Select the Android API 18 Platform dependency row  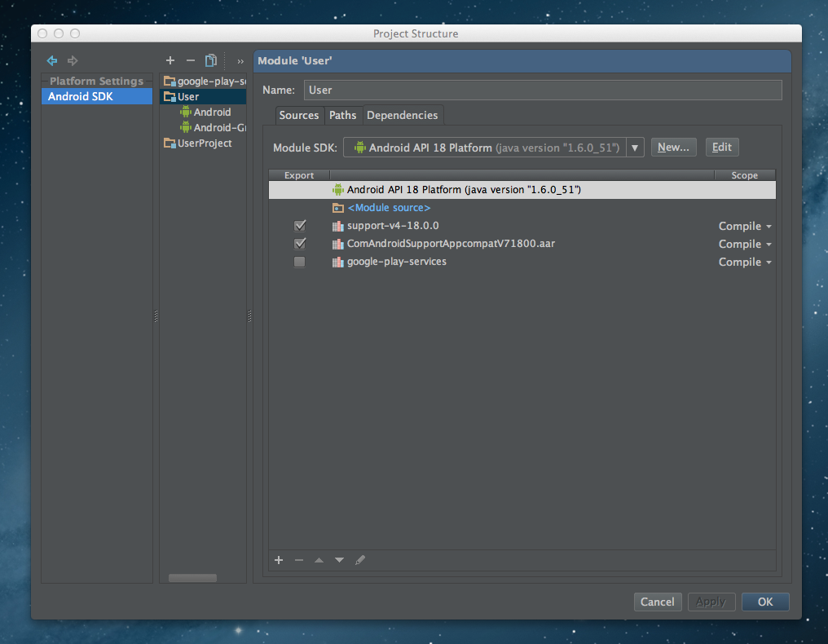(522, 190)
